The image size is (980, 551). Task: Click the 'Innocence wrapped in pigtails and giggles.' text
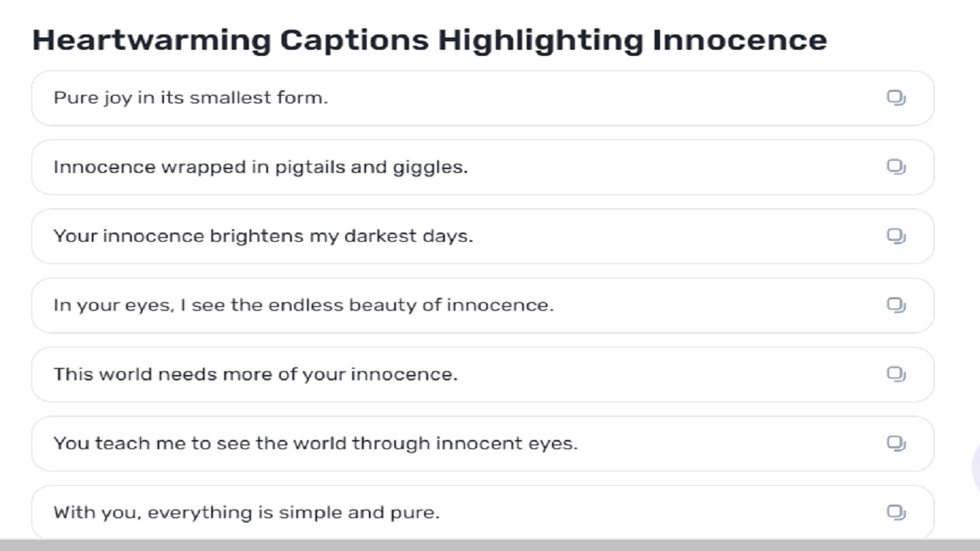[x=260, y=167]
